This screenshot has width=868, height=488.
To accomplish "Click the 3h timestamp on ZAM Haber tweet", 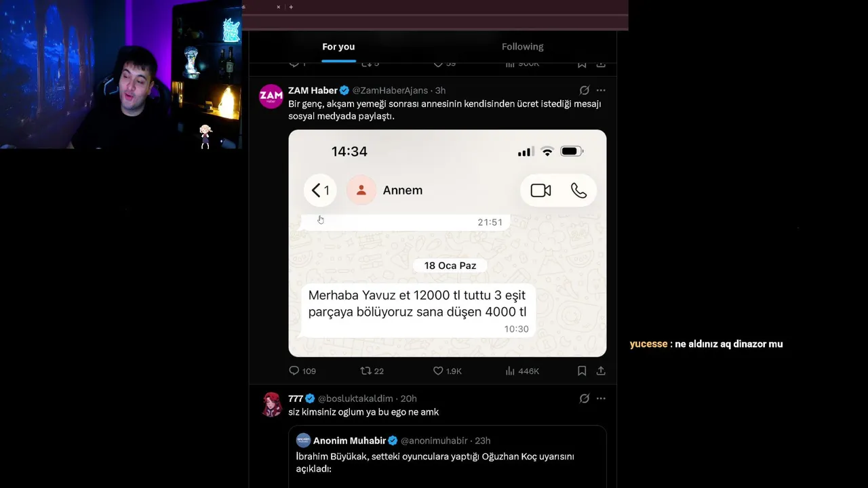I will [440, 90].
